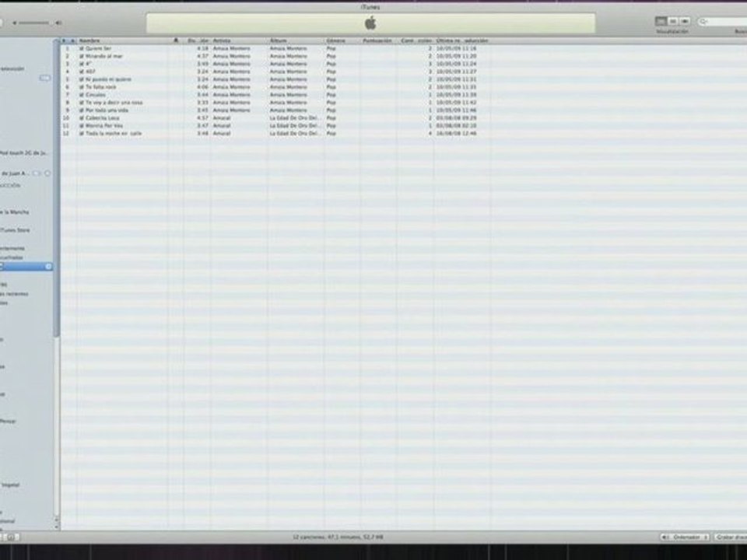The width and height of the screenshot is (747, 560).
Task: Uncheck the song 407
Action: tap(82, 72)
